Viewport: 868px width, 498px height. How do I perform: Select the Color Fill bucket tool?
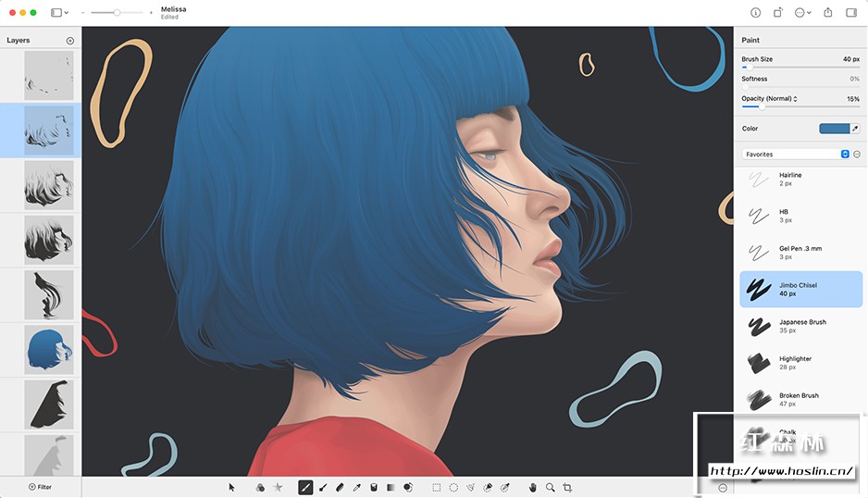coord(374,488)
